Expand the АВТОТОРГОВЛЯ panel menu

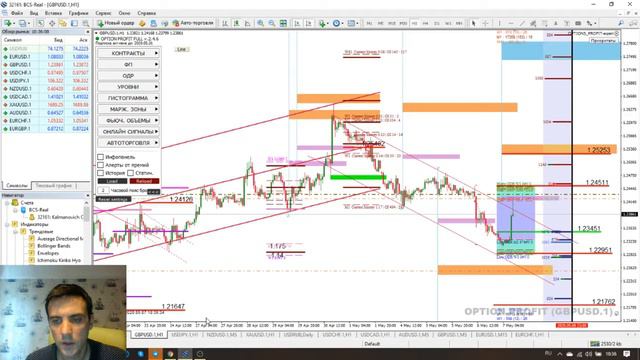128,143
